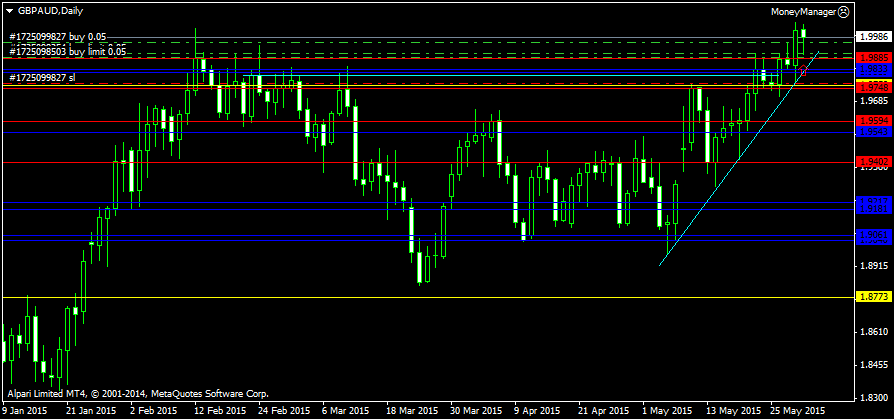
Task: Click the blue price tag 1.9833
Action: click(x=874, y=68)
